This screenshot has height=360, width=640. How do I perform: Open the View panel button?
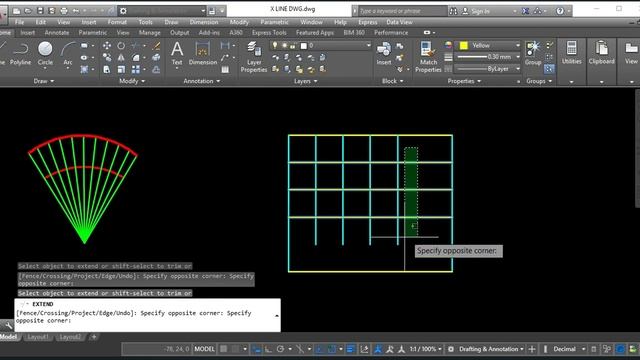coord(631,53)
